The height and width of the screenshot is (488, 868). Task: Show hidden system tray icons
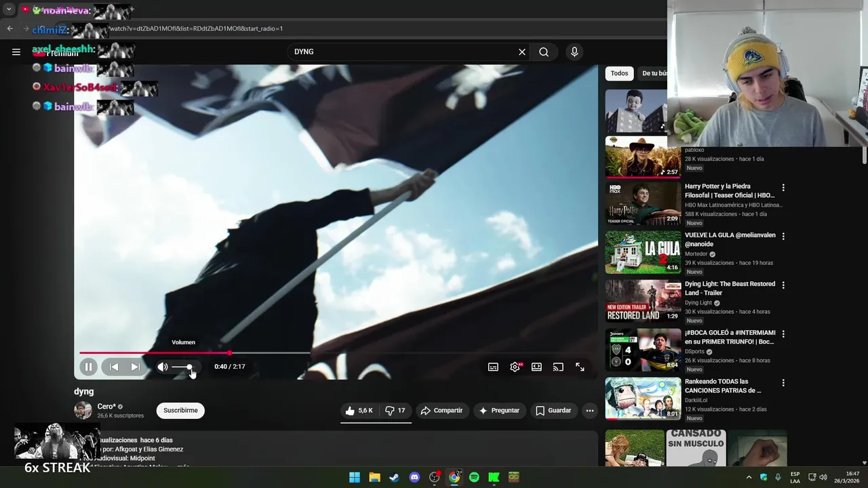point(749,477)
